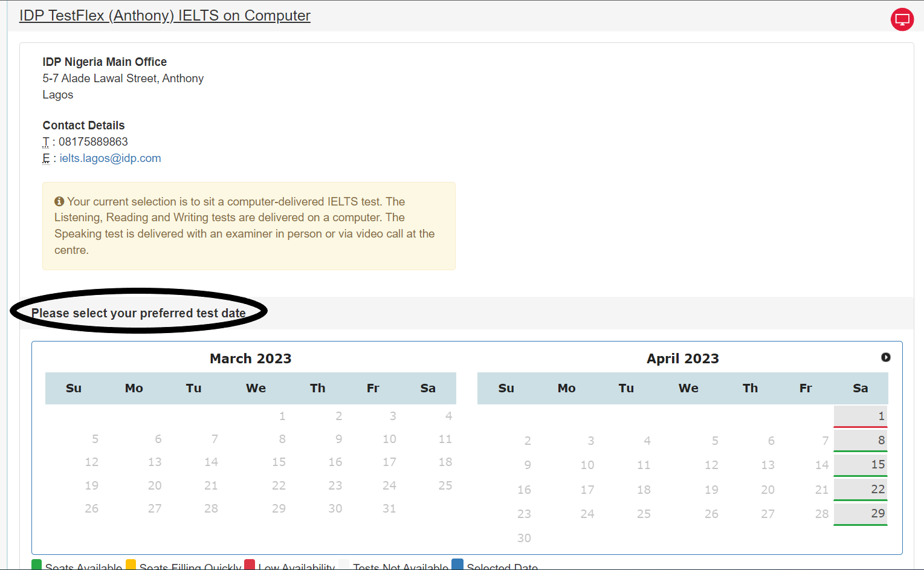This screenshot has height=570, width=924.
Task: Select the green Seats Available legend swatch
Action: pos(37,565)
